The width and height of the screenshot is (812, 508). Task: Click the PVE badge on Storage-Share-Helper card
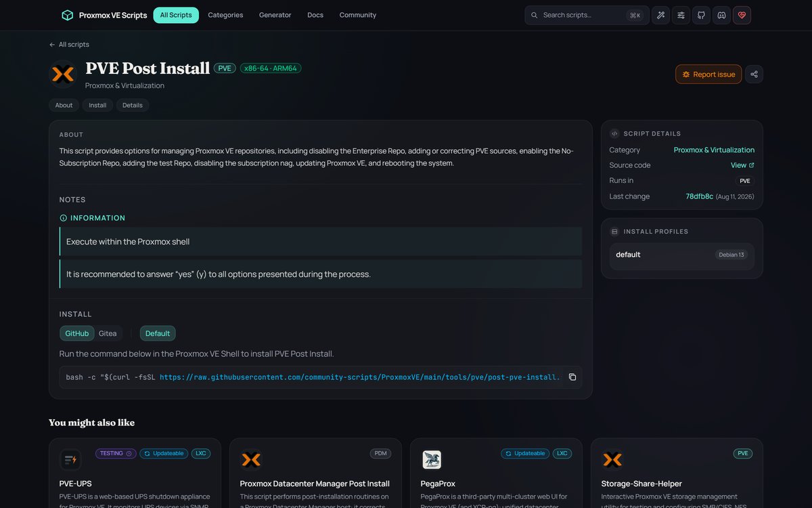[743, 453]
